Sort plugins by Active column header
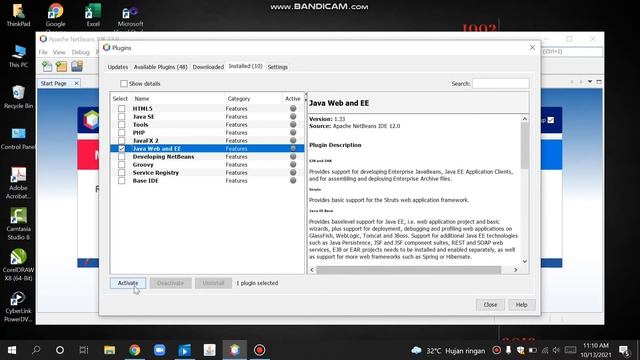Viewport: 640px width, 360px height. pyautogui.click(x=293, y=99)
